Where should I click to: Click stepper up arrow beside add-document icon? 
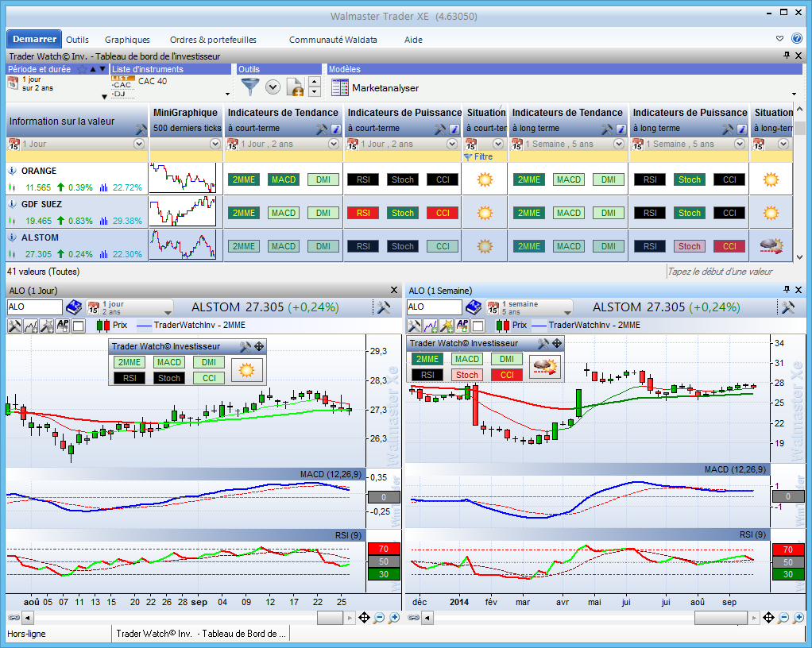pyautogui.click(x=314, y=83)
